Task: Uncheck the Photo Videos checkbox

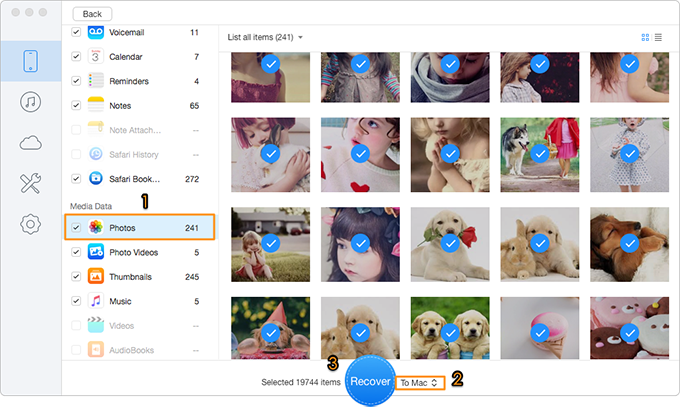Action: [x=76, y=252]
